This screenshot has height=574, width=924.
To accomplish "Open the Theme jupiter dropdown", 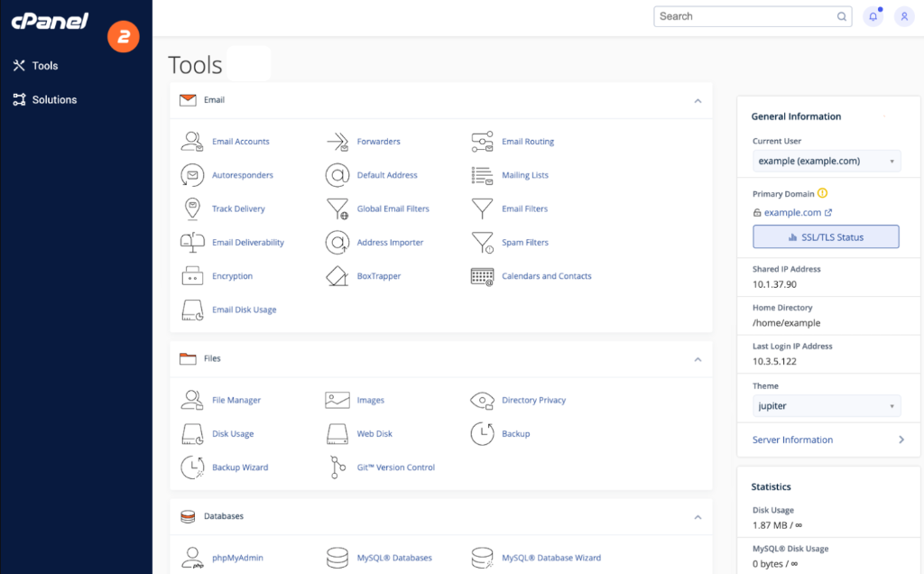I will click(x=827, y=406).
